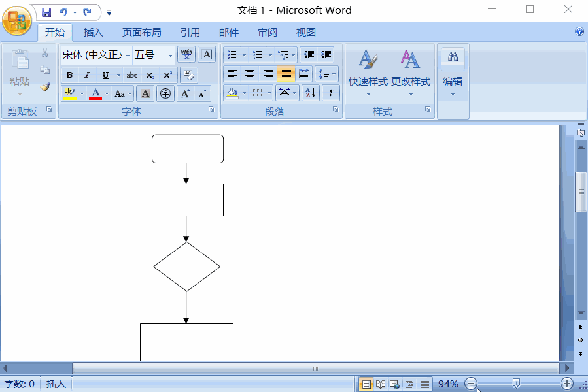Toggle Bold formatting
Viewport: 588px width, 392px height.
(x=70, y=75)
